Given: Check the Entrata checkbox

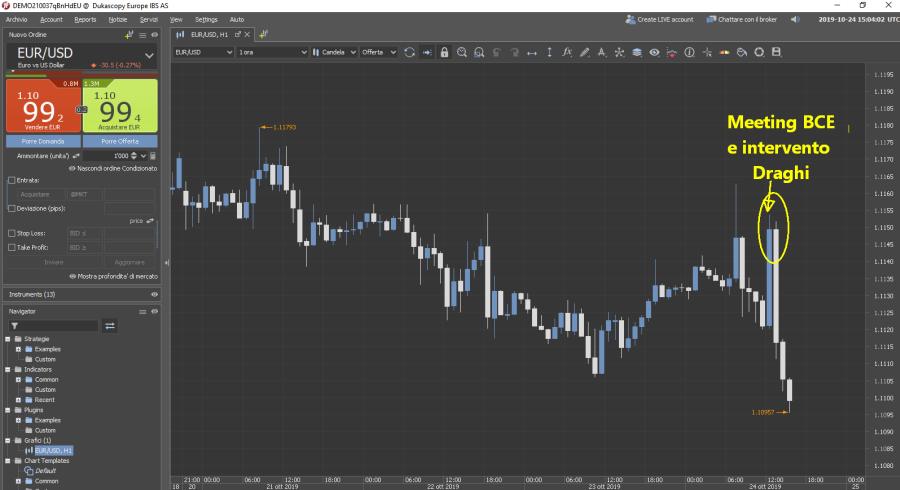Looking at the screenshot, I should [12, 180].
